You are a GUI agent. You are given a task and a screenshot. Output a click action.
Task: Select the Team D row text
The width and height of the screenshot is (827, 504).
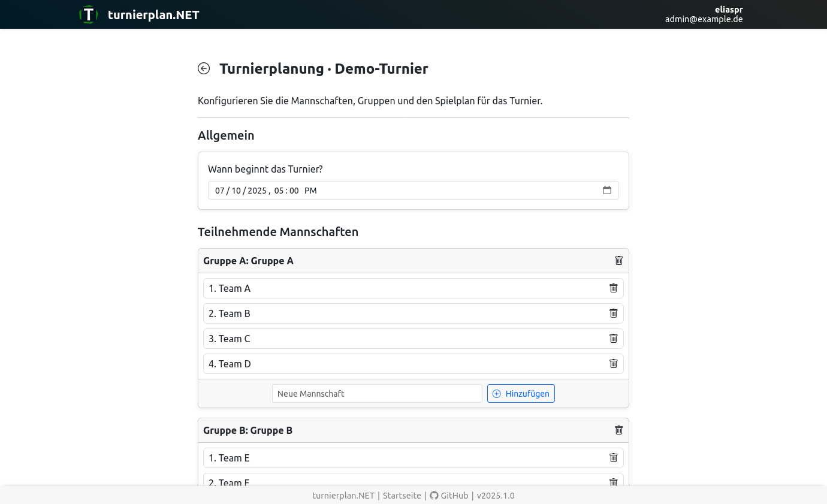click(x=230, y=364)
